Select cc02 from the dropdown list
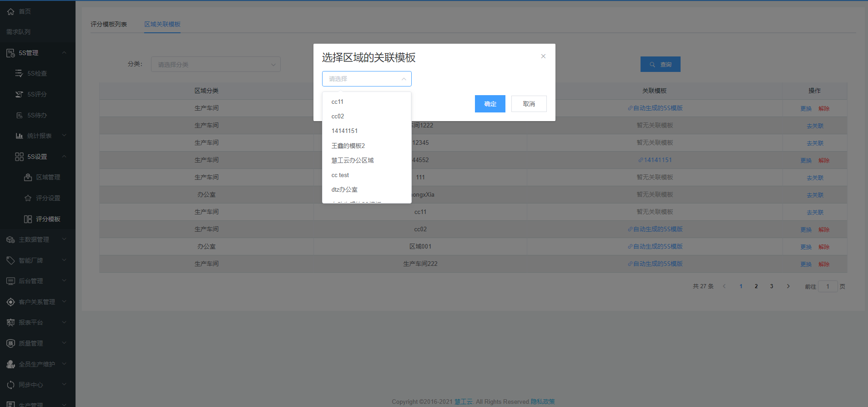The image size is (868, 407). pos(338,117)
